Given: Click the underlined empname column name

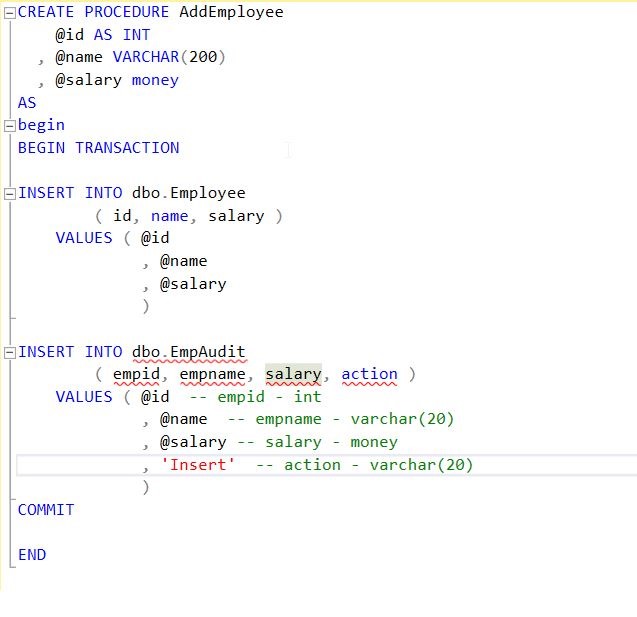Looking at the screenshot, I should [217, 374].
